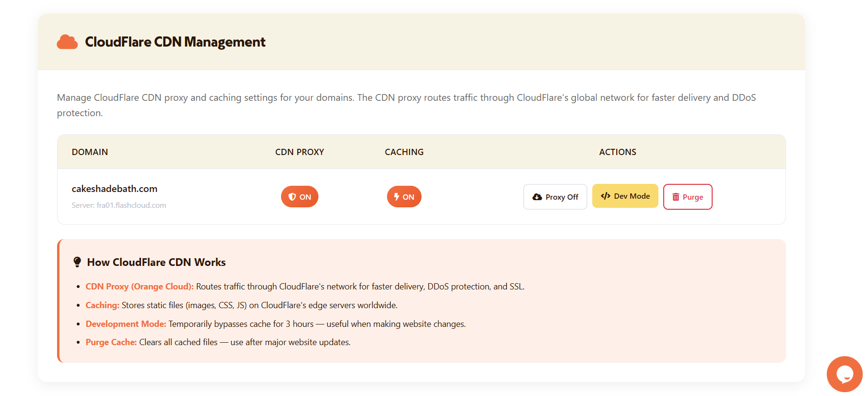Toggle the Caching ON switch
The image size is (868, 396).
(404, 197)
